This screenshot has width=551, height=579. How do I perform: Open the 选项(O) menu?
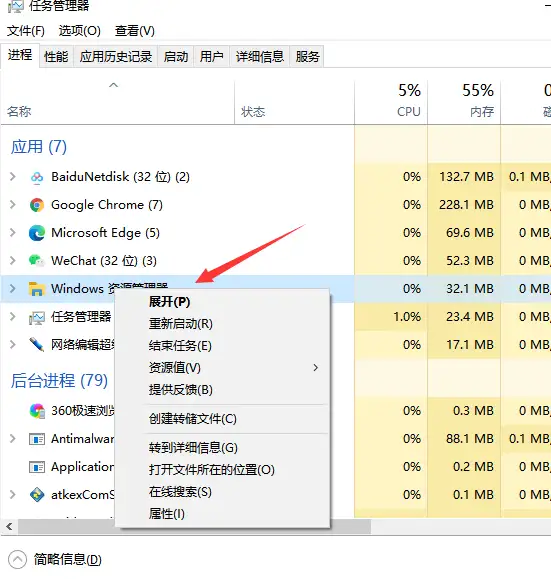click(x=79, y=31)
